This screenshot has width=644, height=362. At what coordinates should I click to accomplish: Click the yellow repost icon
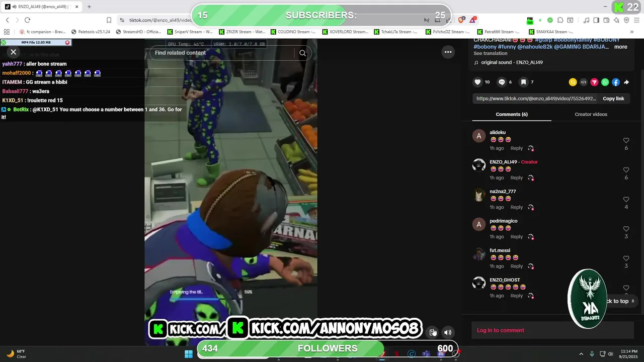573,82
